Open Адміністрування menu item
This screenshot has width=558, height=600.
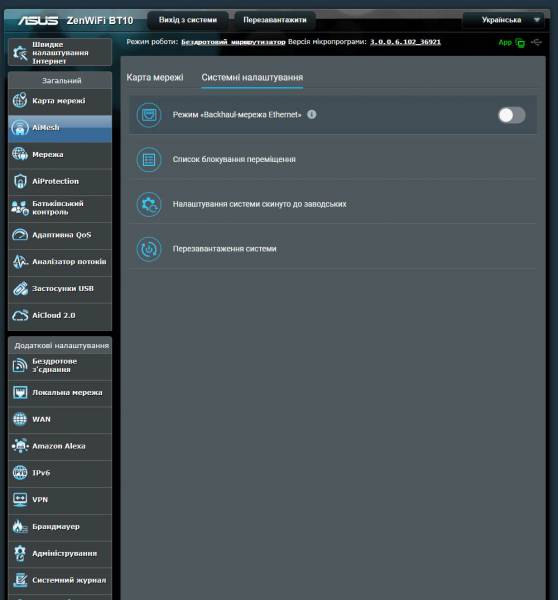pyautogui.click(x=60, y=554)
